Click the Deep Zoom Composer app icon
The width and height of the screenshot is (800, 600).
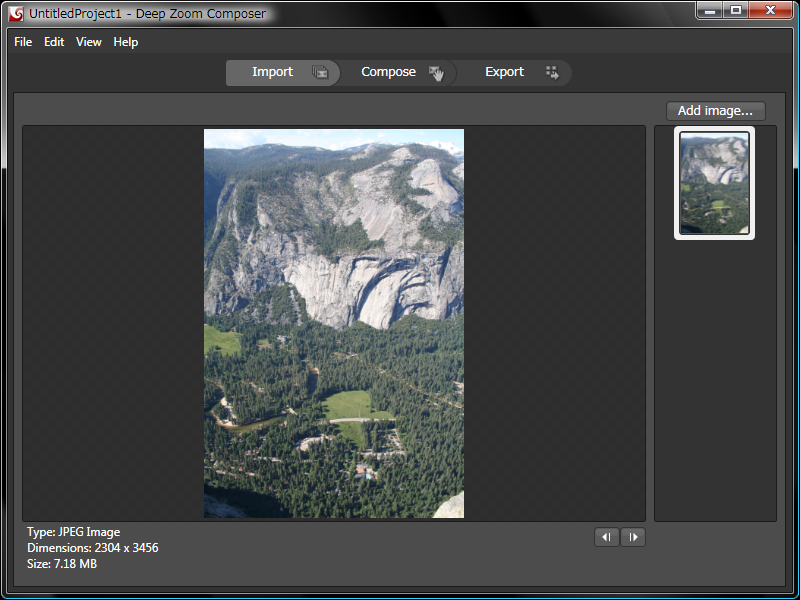(16, 13)
